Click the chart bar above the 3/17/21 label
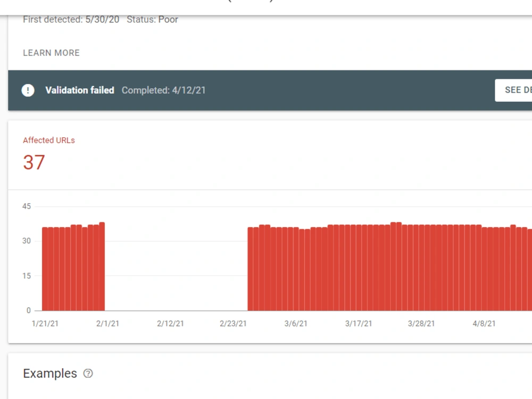The image size is (532, 399). click(359, 268)
